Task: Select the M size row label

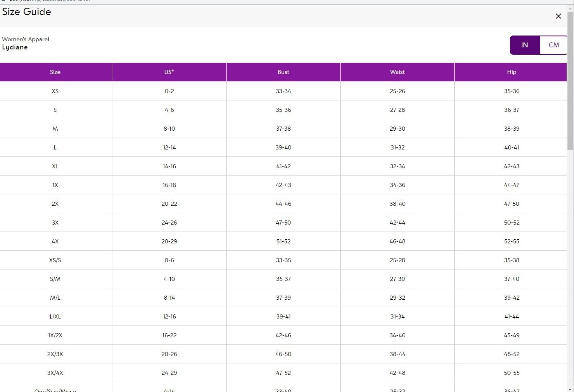Action: [x=55, y=129]
